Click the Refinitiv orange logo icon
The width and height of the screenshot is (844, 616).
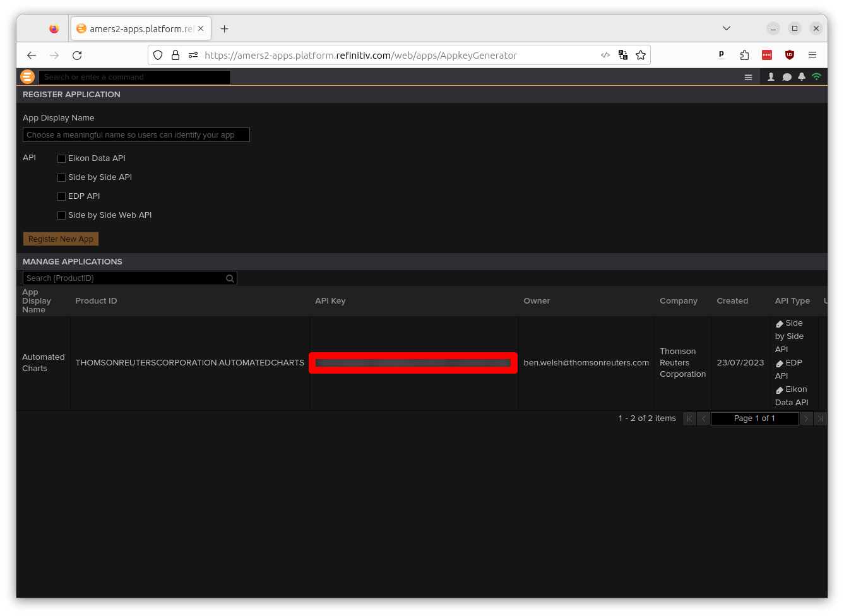coord(27,77)
